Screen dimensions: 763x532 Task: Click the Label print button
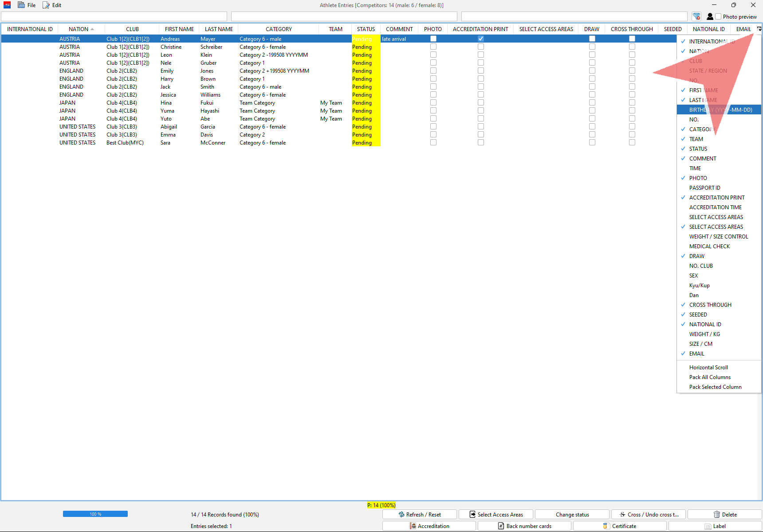coord(715,526)
